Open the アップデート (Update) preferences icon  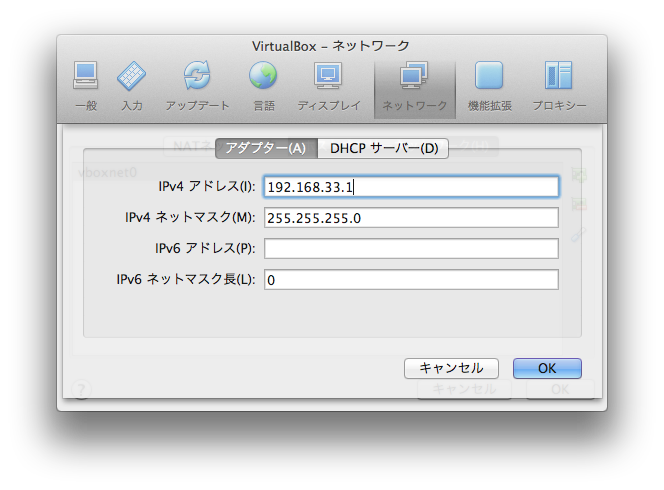(197, 86)
